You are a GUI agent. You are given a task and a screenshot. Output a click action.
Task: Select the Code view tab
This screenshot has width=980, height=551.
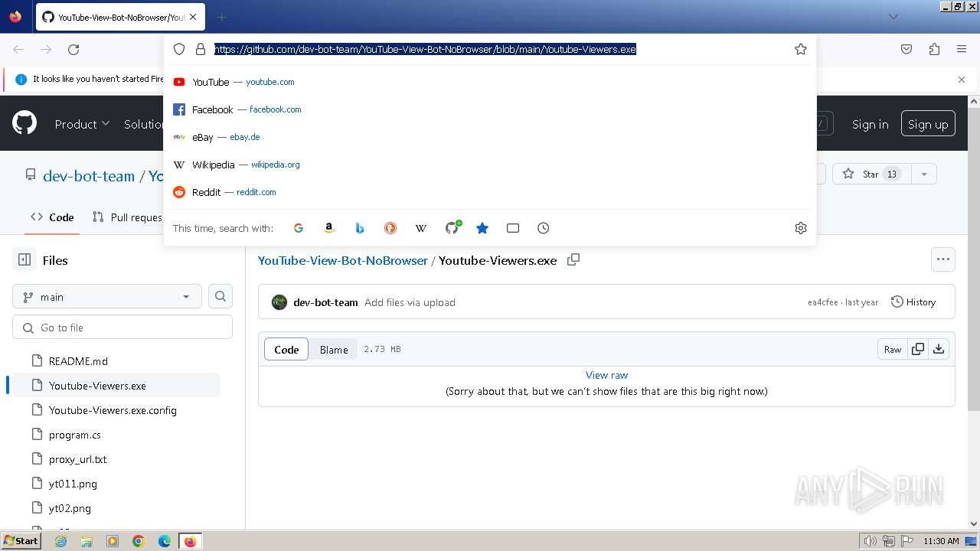pyautogui.click(x=286, y=350)
